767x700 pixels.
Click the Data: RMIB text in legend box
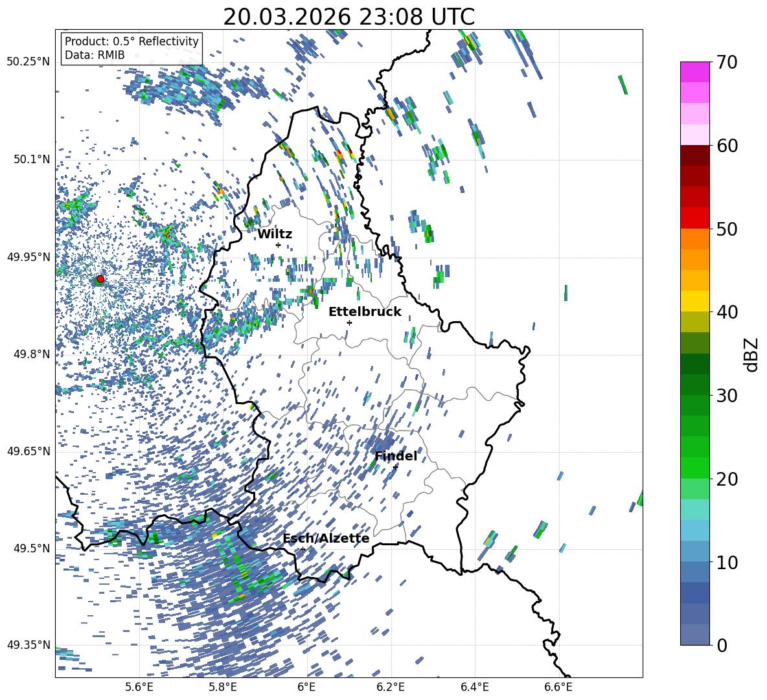pyautogui.click(x=95, y=55)
